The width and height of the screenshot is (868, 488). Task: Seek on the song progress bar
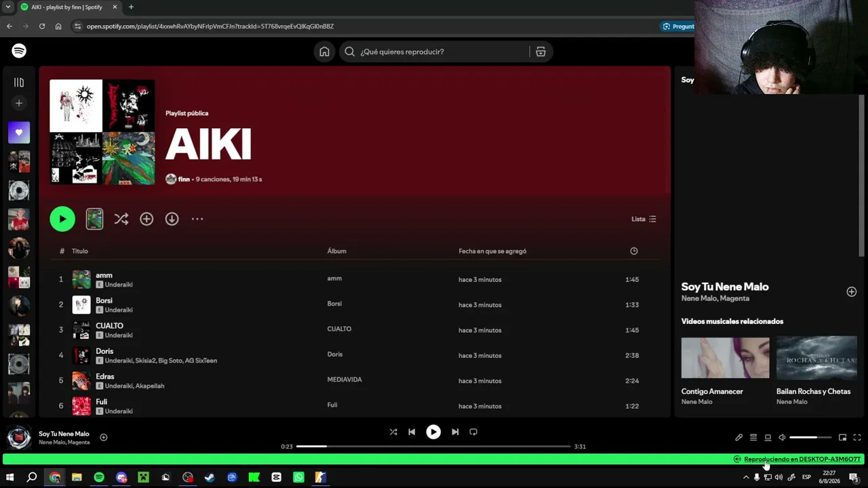433,447
